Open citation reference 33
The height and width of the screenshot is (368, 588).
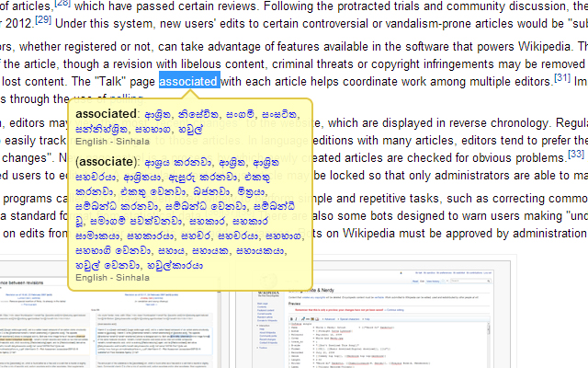click(576, 154)
